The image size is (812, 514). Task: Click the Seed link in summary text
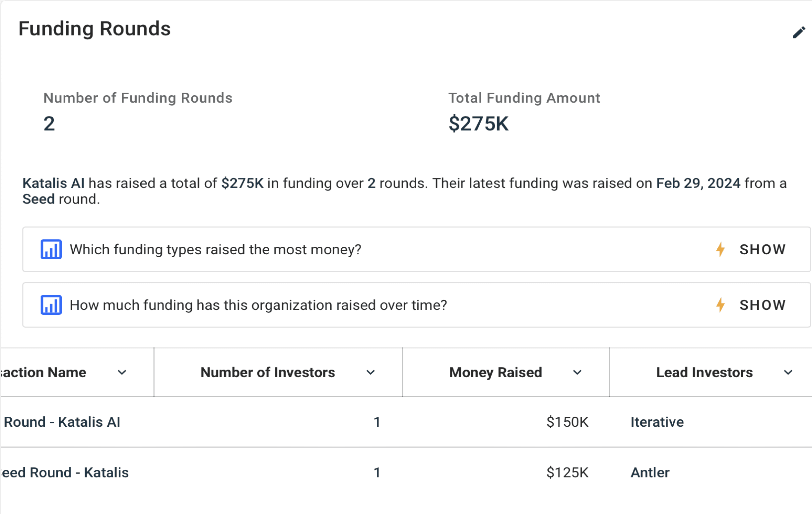click(38, 199)
